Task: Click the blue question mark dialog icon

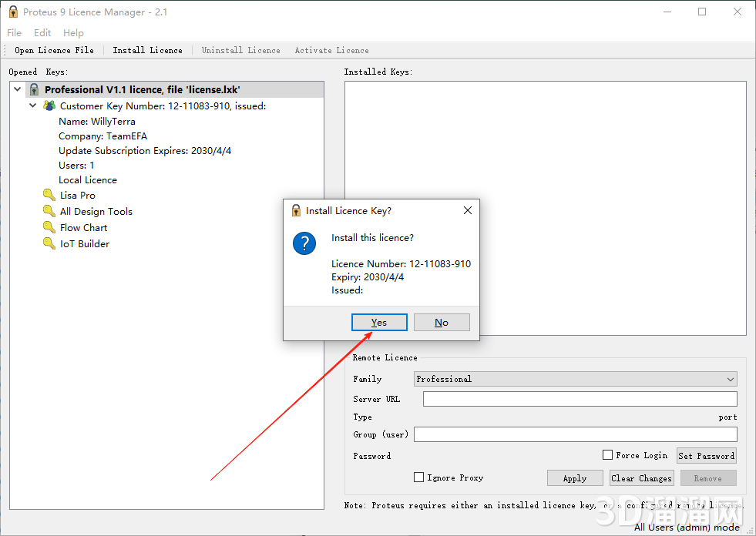Action: click(304, 244)
